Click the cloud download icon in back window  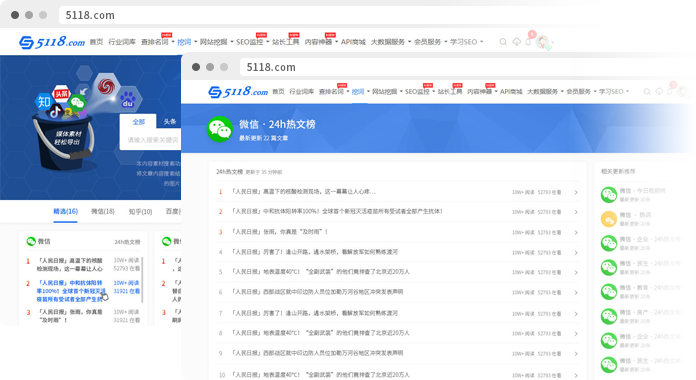pyautogui.click(x=517, y=42)
